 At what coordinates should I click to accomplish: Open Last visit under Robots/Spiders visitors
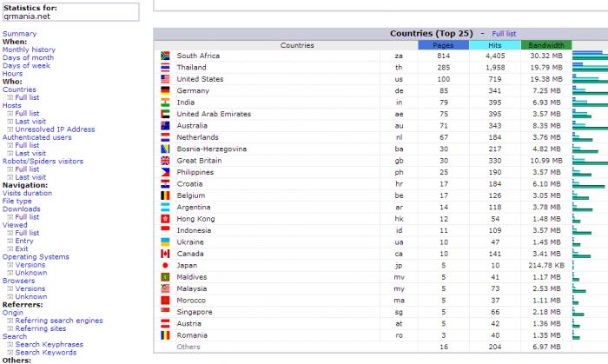[30, 177]
